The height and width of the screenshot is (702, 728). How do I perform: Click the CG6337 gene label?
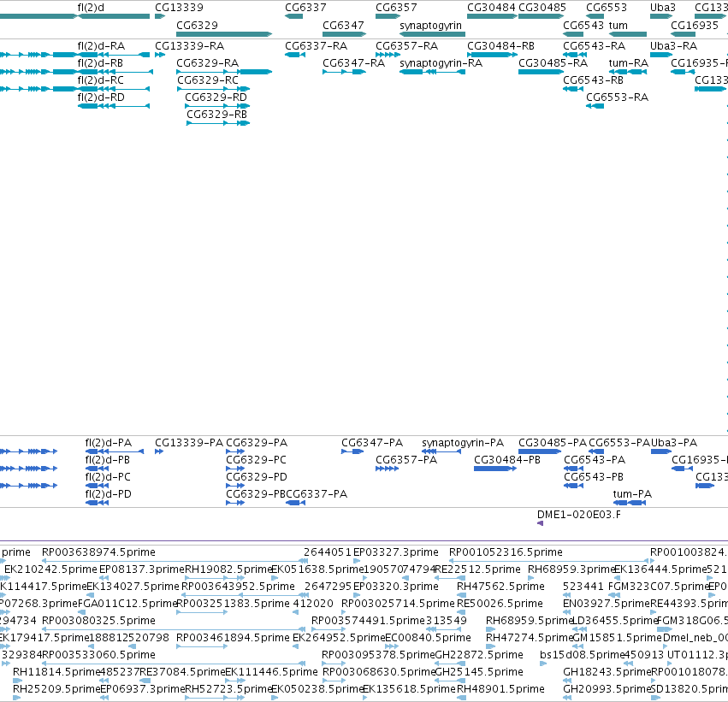pos(305,8)
